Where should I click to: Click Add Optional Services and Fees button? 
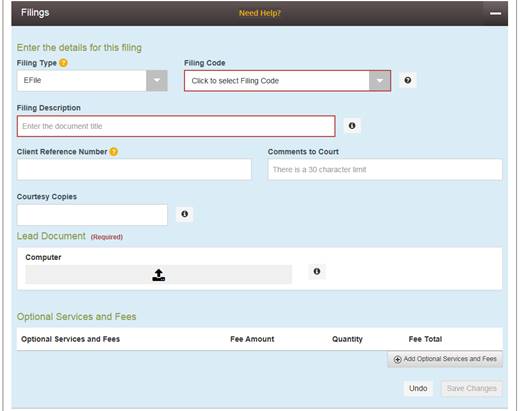445,359
